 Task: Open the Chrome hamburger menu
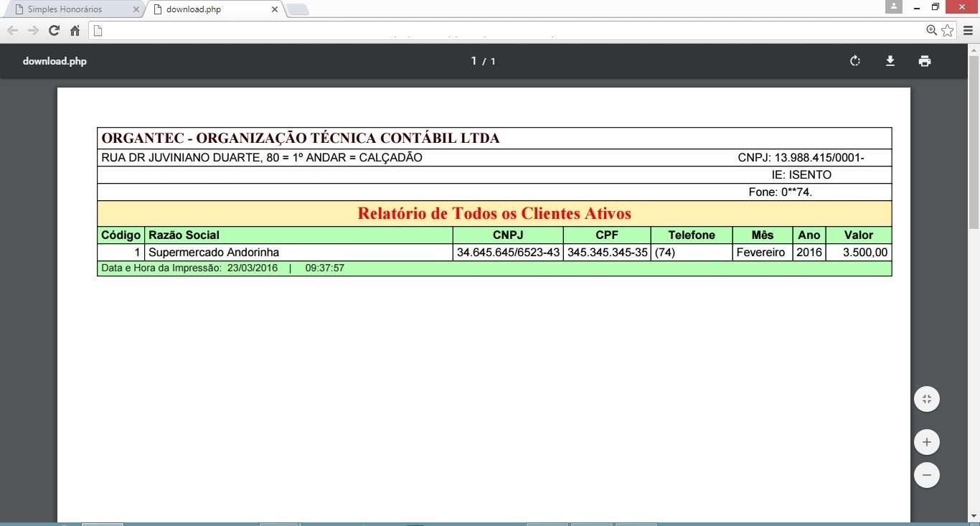coord(968,30)
